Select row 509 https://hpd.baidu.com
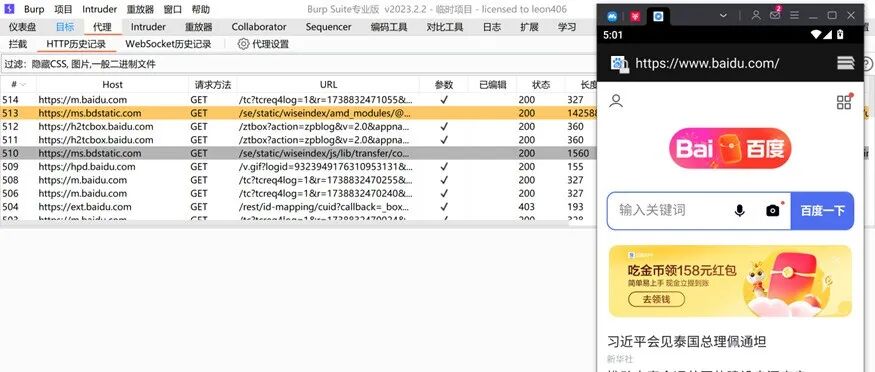The width and height of the screenshot is (875, 372). click(298, 167)
